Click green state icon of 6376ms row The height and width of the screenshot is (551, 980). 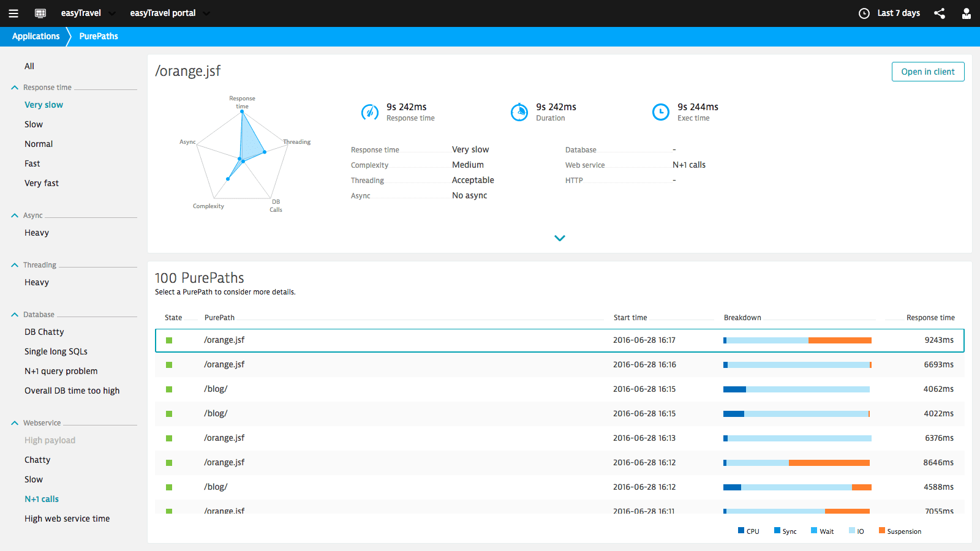(x=169, y=438)
